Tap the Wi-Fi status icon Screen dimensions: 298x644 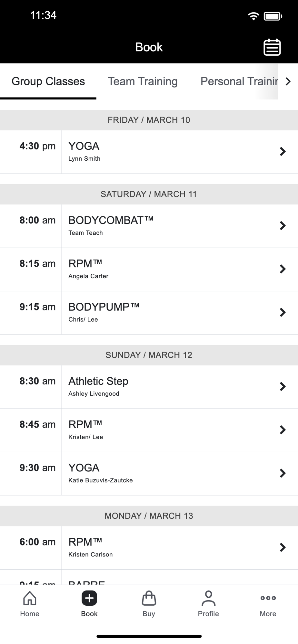(253, 16)
